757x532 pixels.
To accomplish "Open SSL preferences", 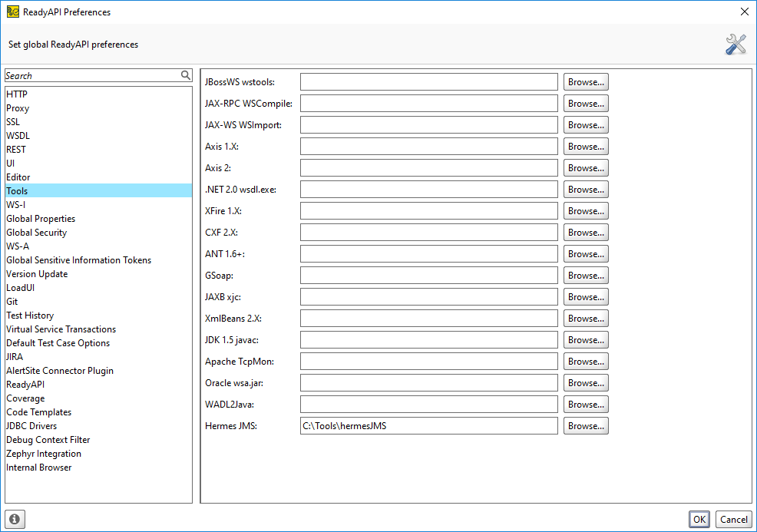I will 98,121.
